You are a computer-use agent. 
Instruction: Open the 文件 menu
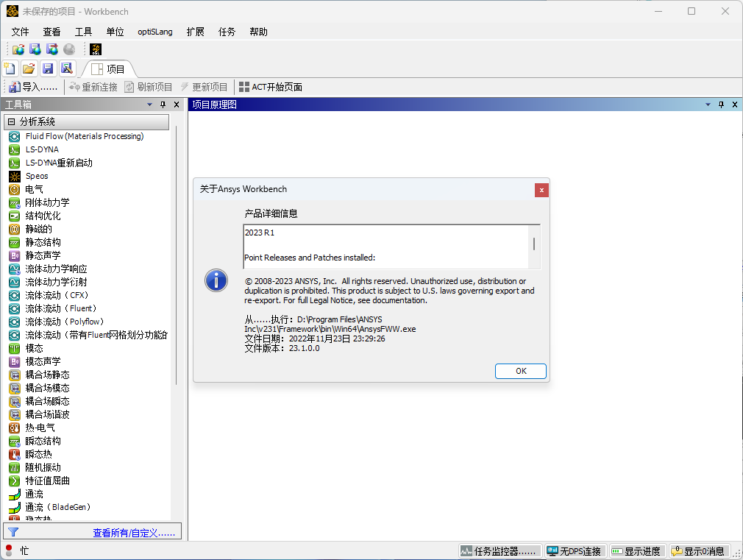(20, 32)
